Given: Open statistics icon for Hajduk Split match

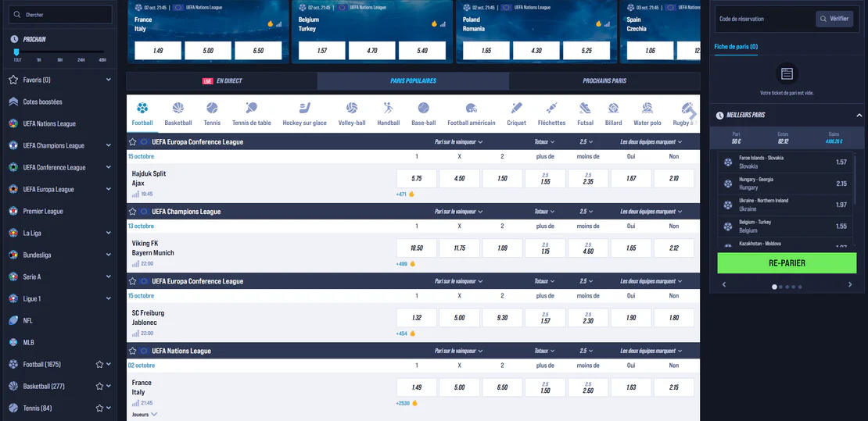Looking at the screenshot, I should (135, 194).
